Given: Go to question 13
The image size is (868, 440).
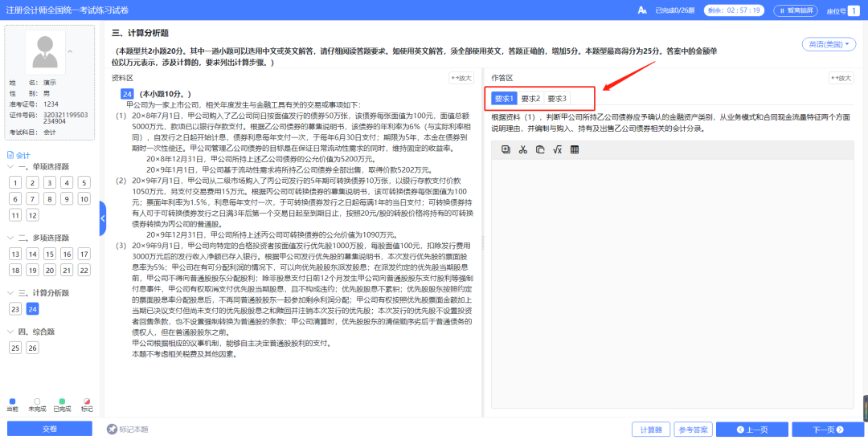Looking at the screenshot, I should [x=15, y=255].
